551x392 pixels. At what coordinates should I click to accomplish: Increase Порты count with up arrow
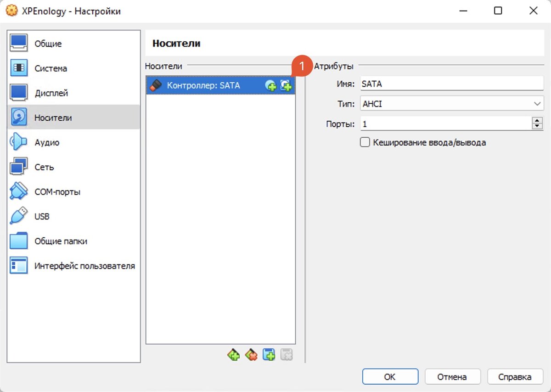click(x=537, y=120)
